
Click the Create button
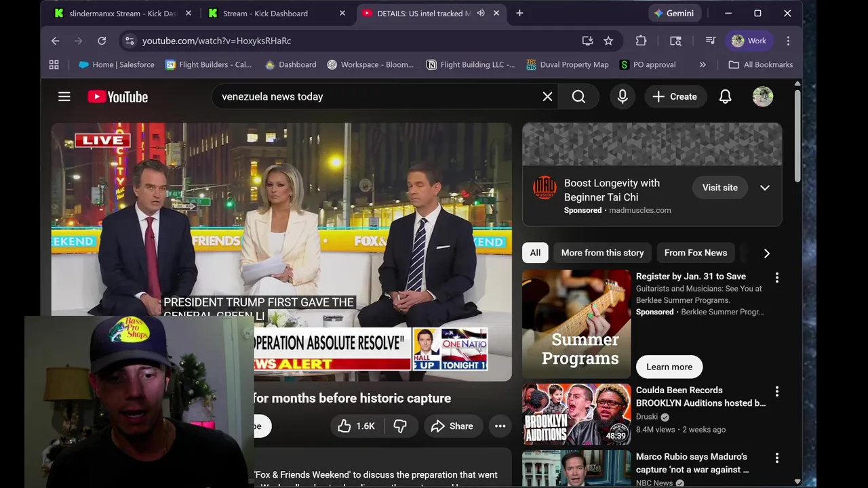[674, 97]
